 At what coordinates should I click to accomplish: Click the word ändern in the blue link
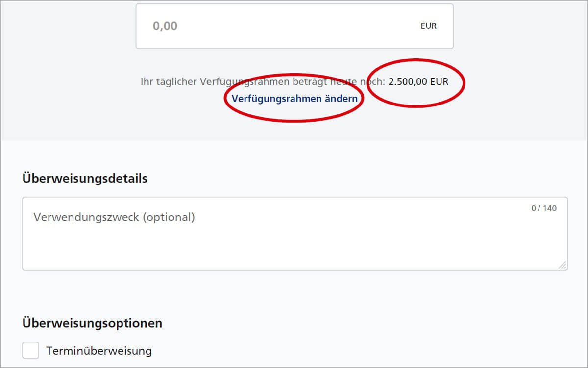341,99
